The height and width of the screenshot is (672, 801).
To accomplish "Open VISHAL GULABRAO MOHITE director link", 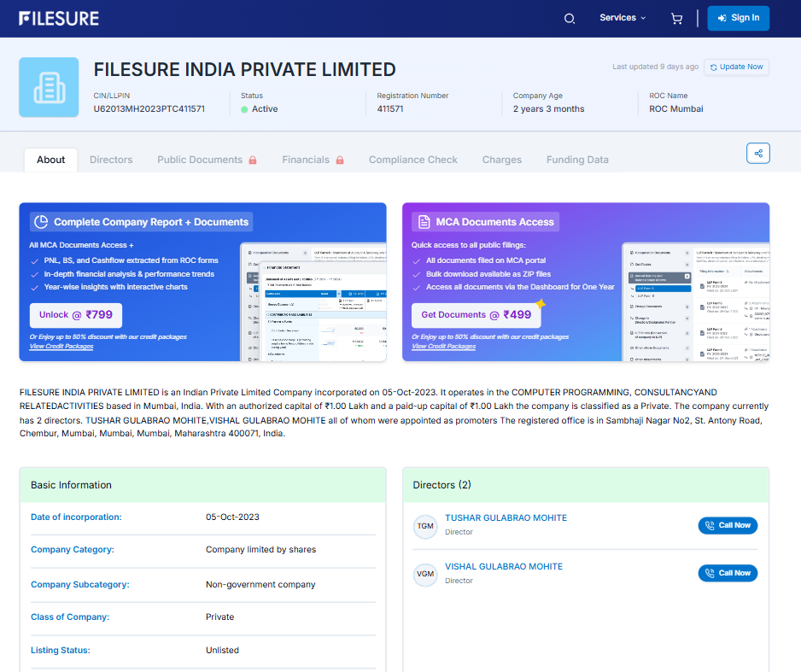I will tap(504, 566).
